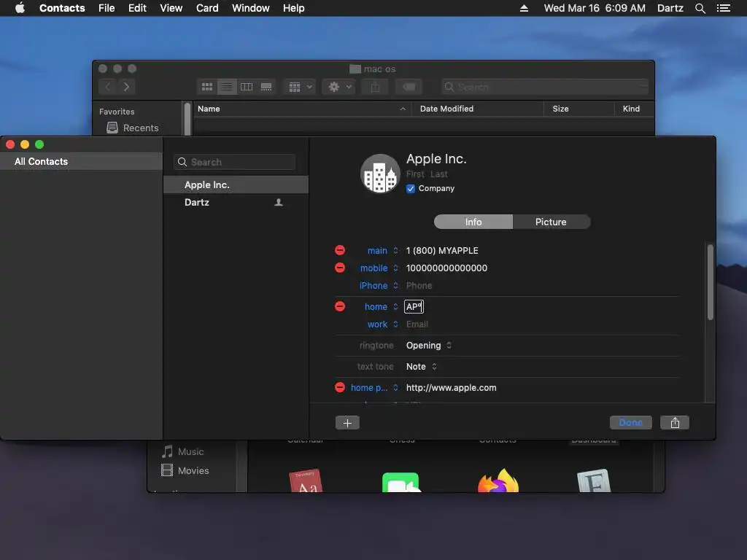The image size is (747, 560).
Task: Change the work email label
Action: coord(382,324)
